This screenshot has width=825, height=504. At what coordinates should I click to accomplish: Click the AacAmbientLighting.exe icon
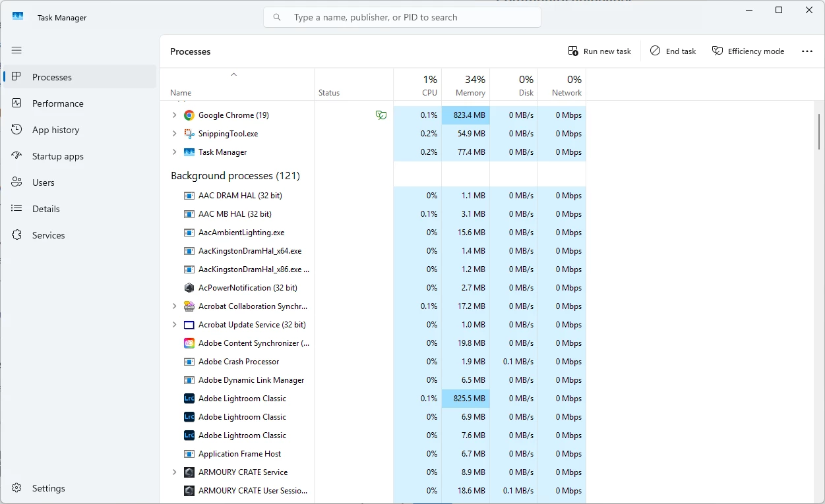click(x=189, y=233)
